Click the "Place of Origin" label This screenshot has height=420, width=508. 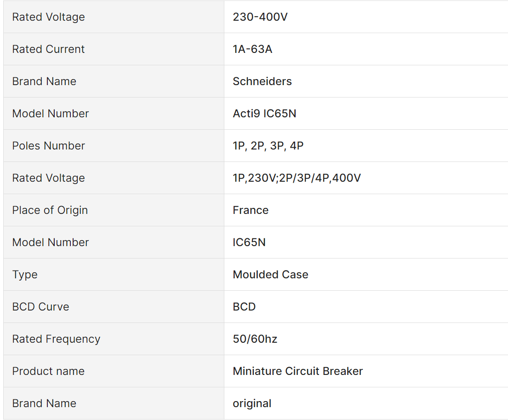(50, 210)
